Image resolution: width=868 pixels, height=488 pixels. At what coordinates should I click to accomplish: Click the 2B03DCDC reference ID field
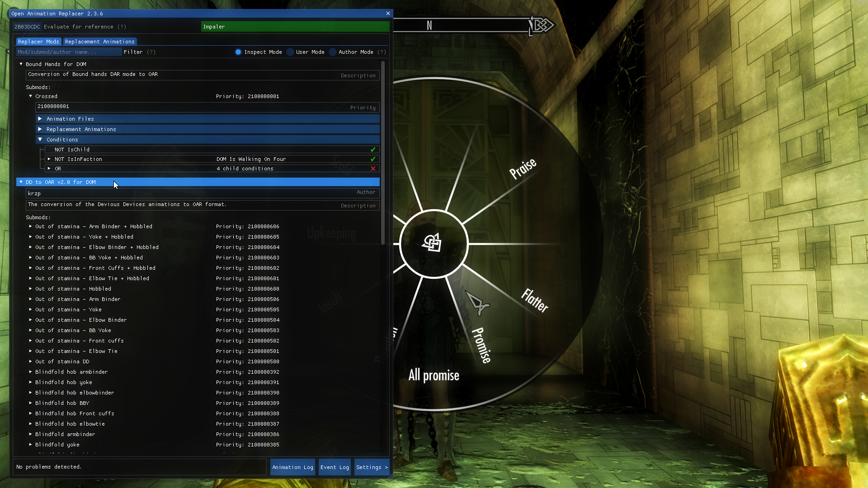point(27,27)
